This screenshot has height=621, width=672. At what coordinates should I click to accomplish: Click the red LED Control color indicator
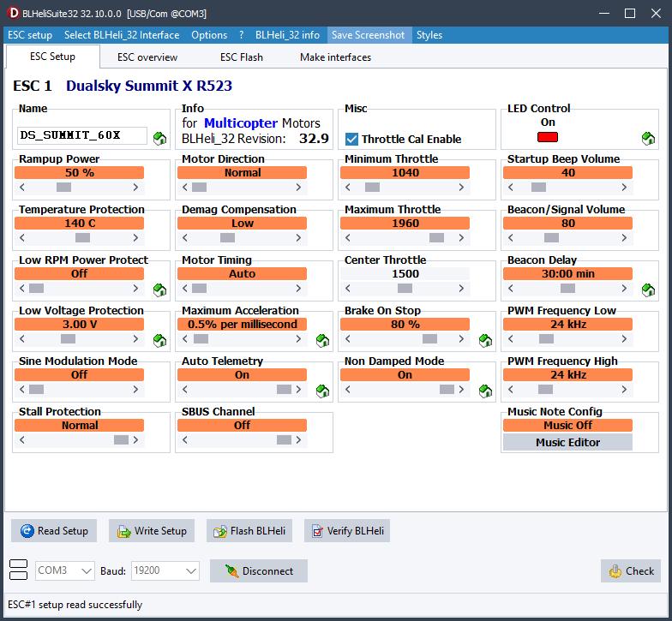pyautogui.click(x=547, y=137)
